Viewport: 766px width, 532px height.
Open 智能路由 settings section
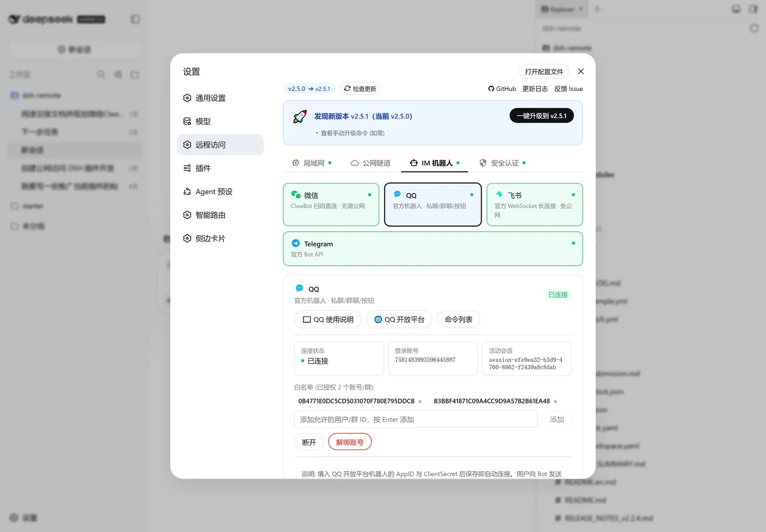pyautogui.click(x=220, y=215)
